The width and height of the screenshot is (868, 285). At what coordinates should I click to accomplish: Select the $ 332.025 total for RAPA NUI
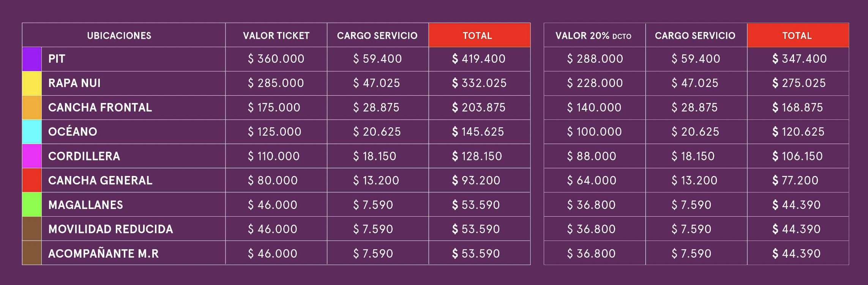pyautogui.click(x=479, y=83)
